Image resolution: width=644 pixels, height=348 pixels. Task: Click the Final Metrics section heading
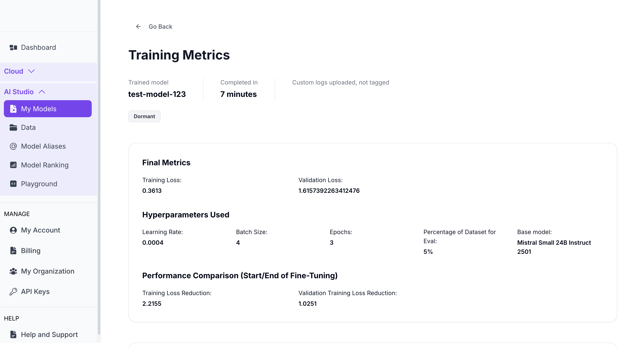click(x=166, y=163)
